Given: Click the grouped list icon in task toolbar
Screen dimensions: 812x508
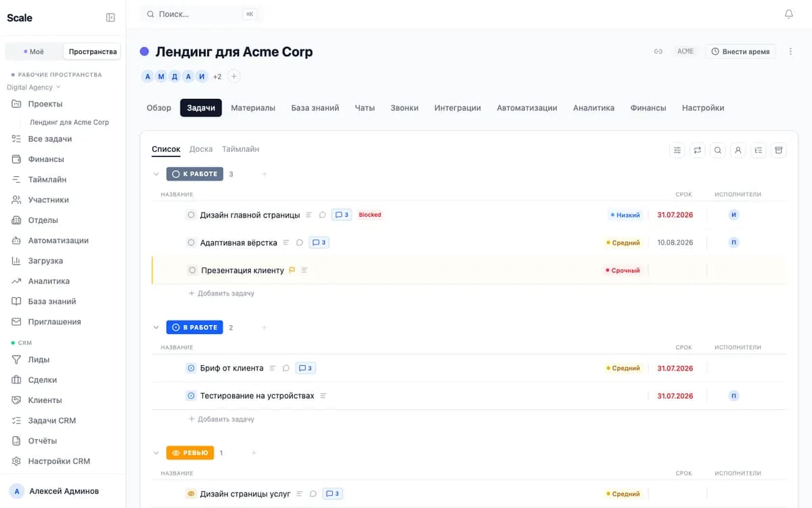Looking at the screenshot, I should pos(759,150).
